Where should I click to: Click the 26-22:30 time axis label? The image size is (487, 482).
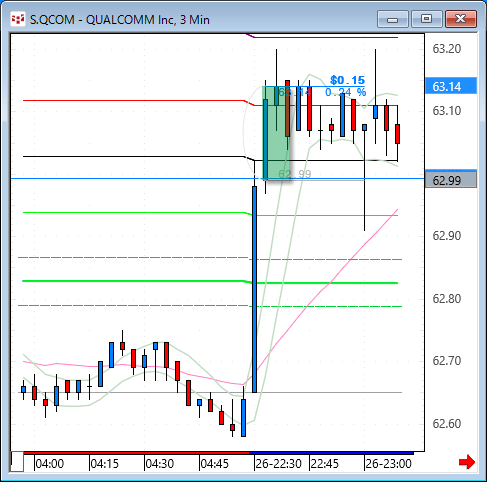pos(279,464)
